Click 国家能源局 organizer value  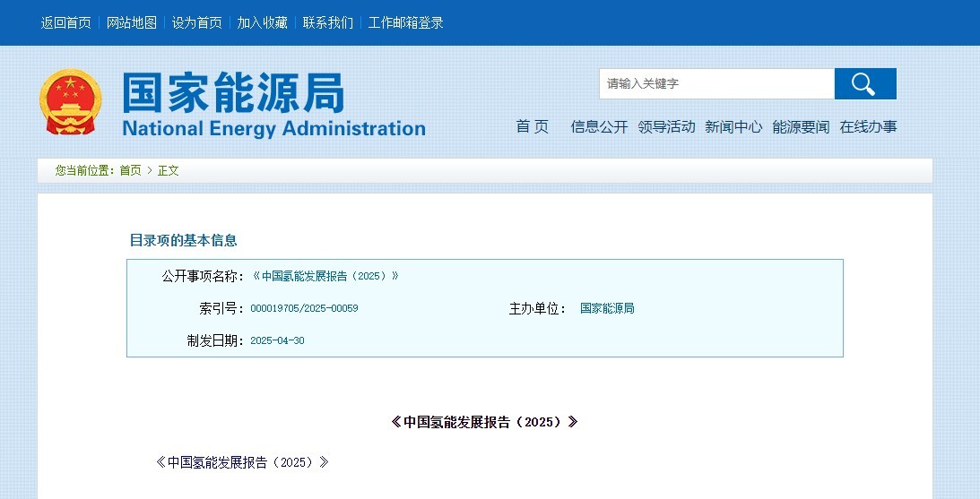[607, 308]
